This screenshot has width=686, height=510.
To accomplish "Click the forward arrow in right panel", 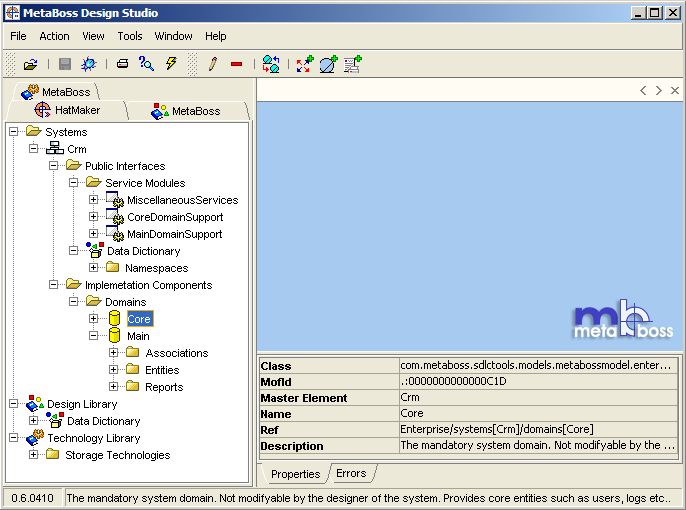I will pyautogui.click(x=658, y=91).
